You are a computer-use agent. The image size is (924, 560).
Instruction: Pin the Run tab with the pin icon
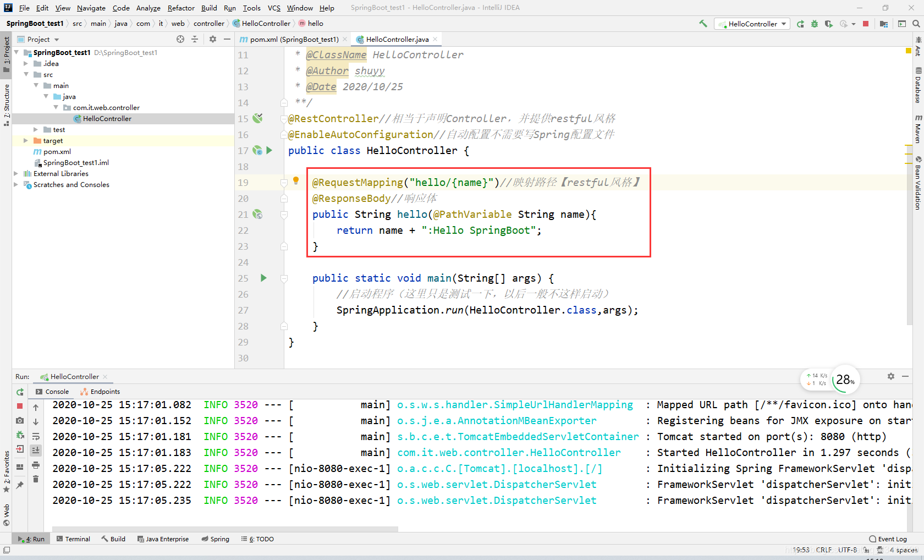[x=20, y=485]
